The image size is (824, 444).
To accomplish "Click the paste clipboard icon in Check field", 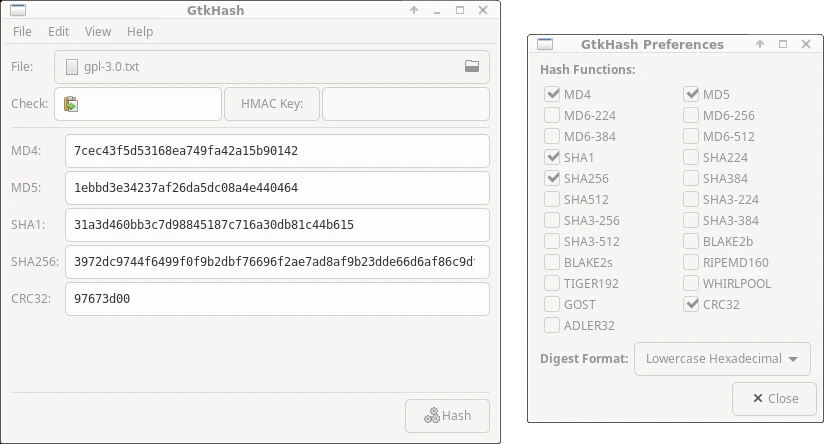I will (71, 104).
